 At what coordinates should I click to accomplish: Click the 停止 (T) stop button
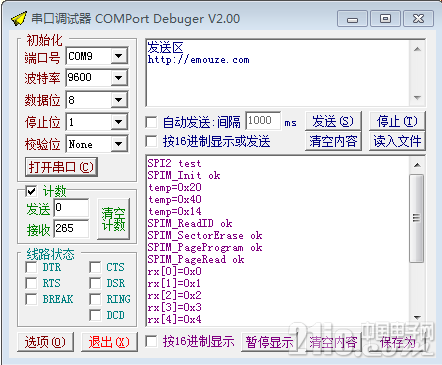coord(397,121)
